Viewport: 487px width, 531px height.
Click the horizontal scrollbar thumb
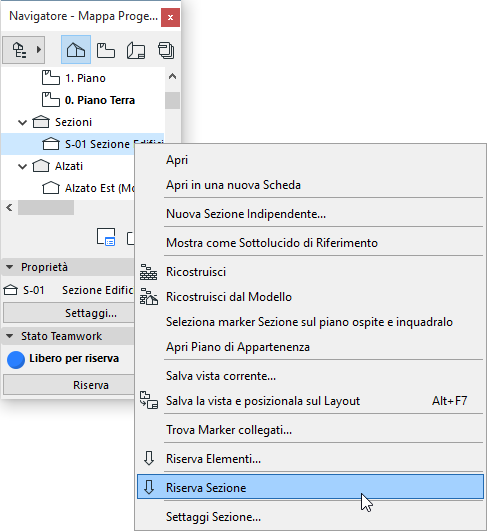pyautogui.click(x=46, y=208)
